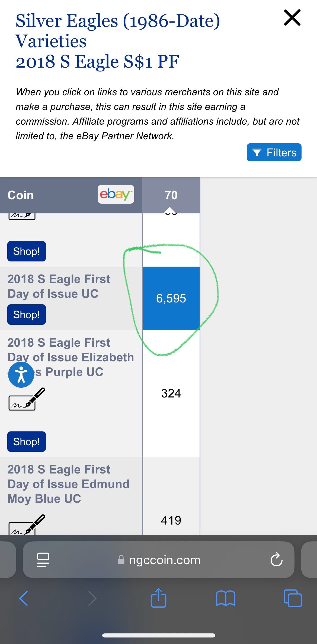Image resolution: width=317 pixels, height=644 pixels.
Task: Shop the First Day of Issue UC coin
Action: (26, 315)
